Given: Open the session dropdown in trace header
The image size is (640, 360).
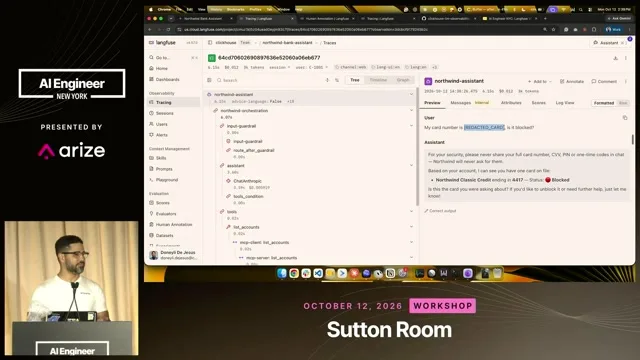Looking at the screenshot, I should click(280, 67).
